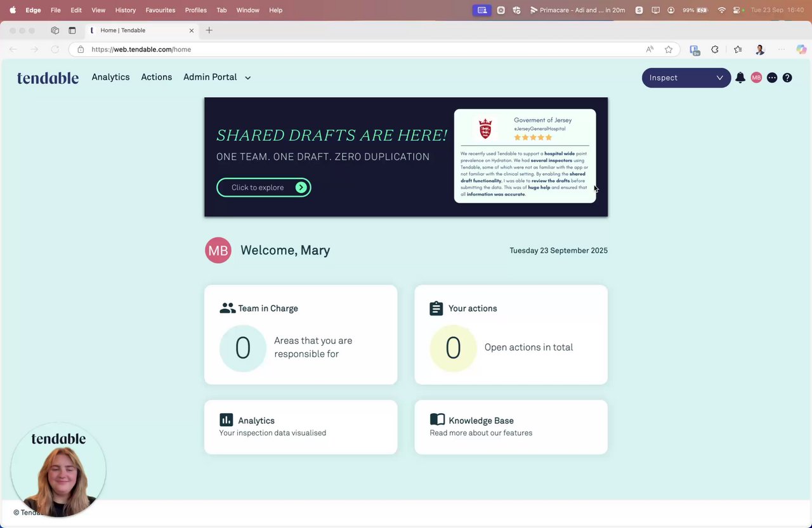Click the Analytics bar chart icon
Image resolution: width=812 pixels, height=528 pixels.
[226, 420]
